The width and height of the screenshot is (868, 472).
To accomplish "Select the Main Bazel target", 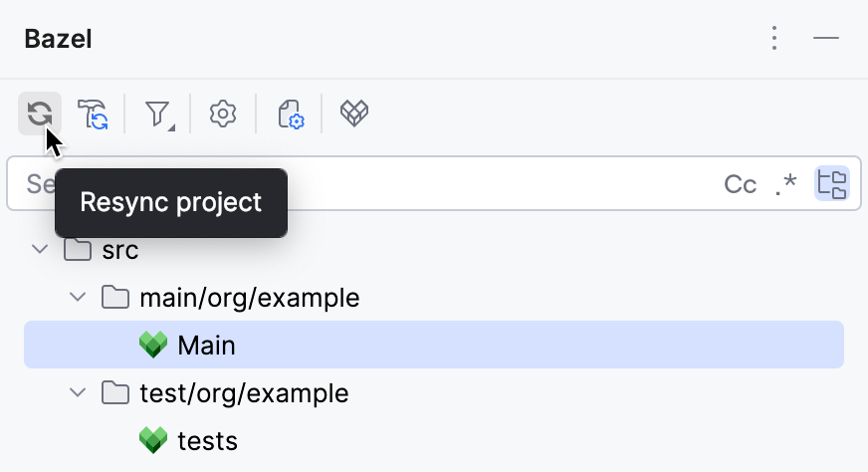I will coord(206,346).
